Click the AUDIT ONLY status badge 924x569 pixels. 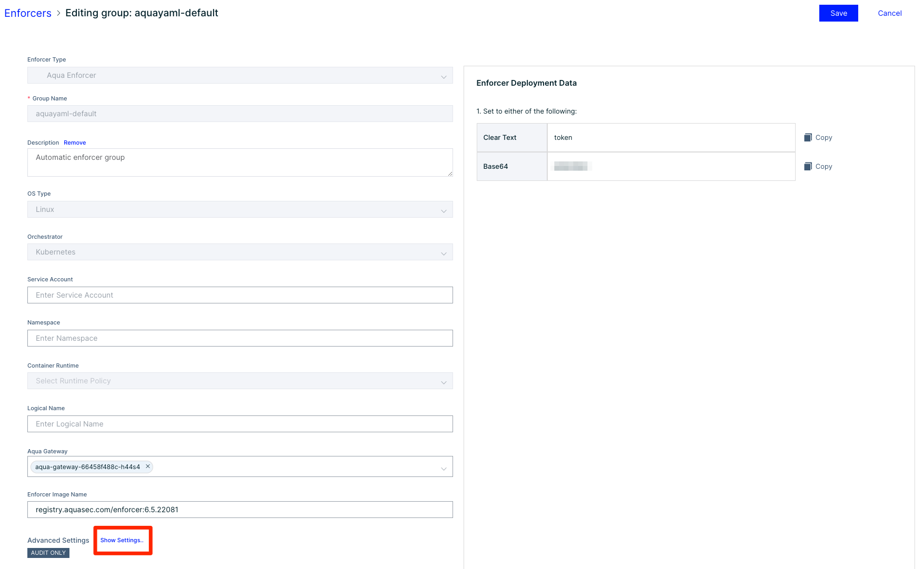click(x=48, y=553)
